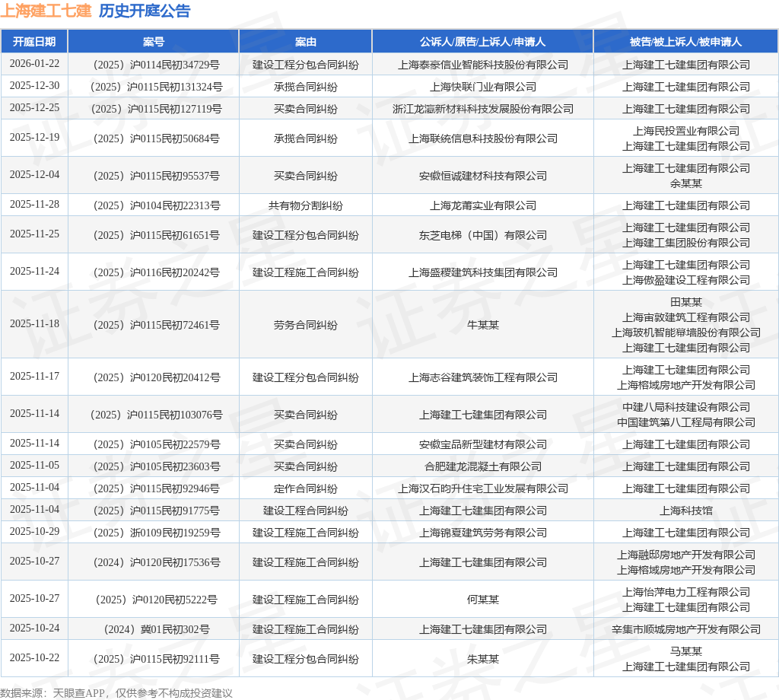Click defendant 中国建筑第八工程局有限公司
This screenshot has width=779, height=700.
pyautogui.click(x=686, y=422)
